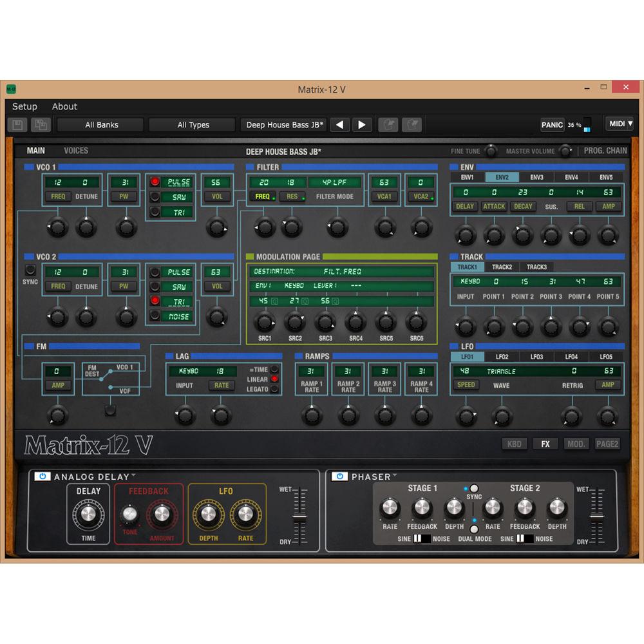Trigger the PANIC control
Image resolution: width=644 pixels, height=644 pixels.
click(552, 124)
